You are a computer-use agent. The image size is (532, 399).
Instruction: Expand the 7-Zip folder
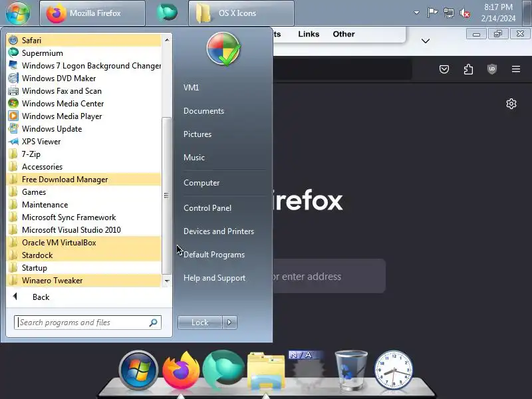[84, 154]
